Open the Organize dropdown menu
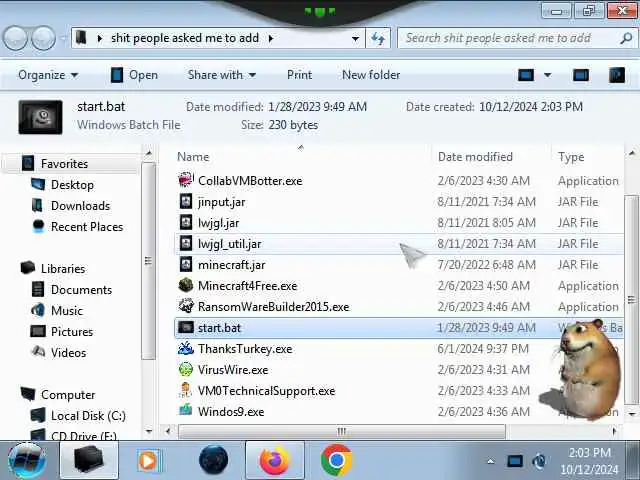This screenshot has width=640, height=480. tap(48, 75)
